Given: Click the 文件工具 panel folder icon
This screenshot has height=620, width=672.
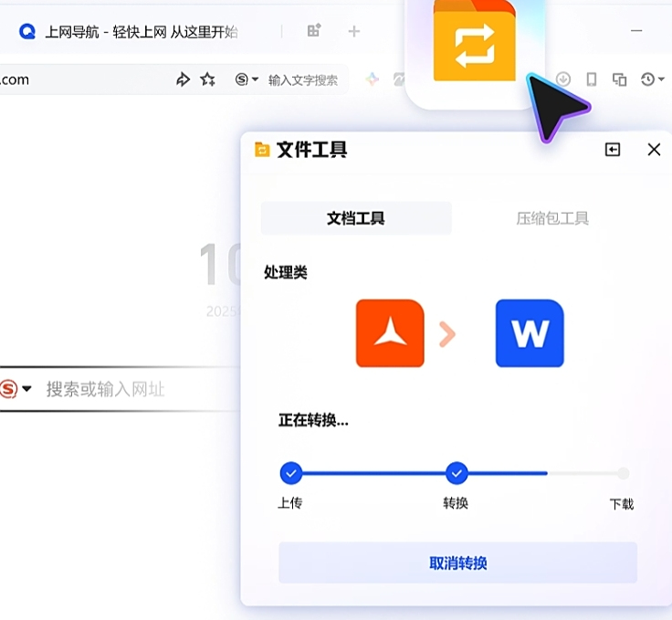Looking at the screenshot, I should [x=262, y=150].
